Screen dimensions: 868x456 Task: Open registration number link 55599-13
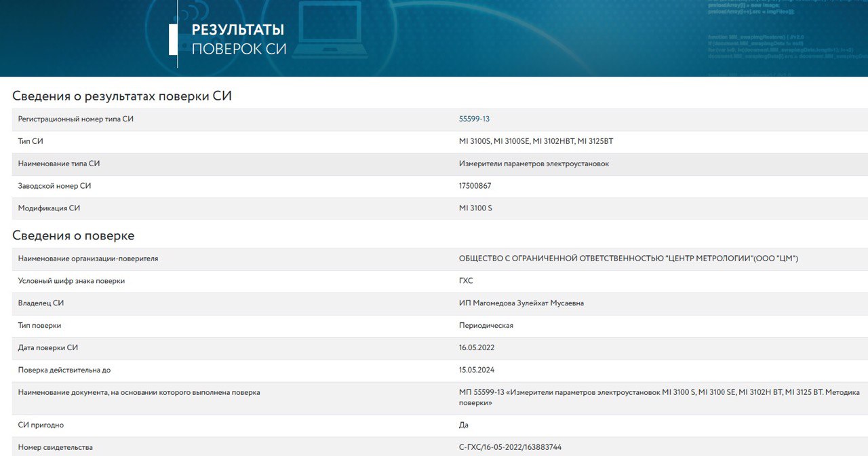tap(474, 119)
